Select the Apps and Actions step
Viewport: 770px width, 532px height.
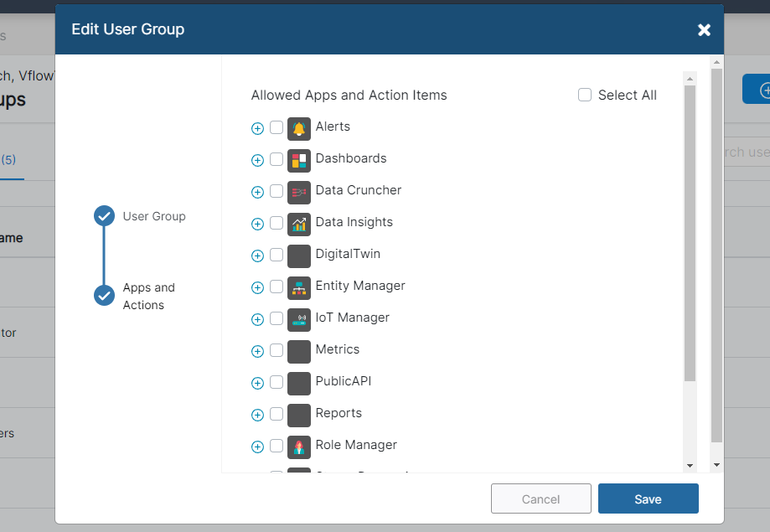pyautogui.click(x=104, y=295)
